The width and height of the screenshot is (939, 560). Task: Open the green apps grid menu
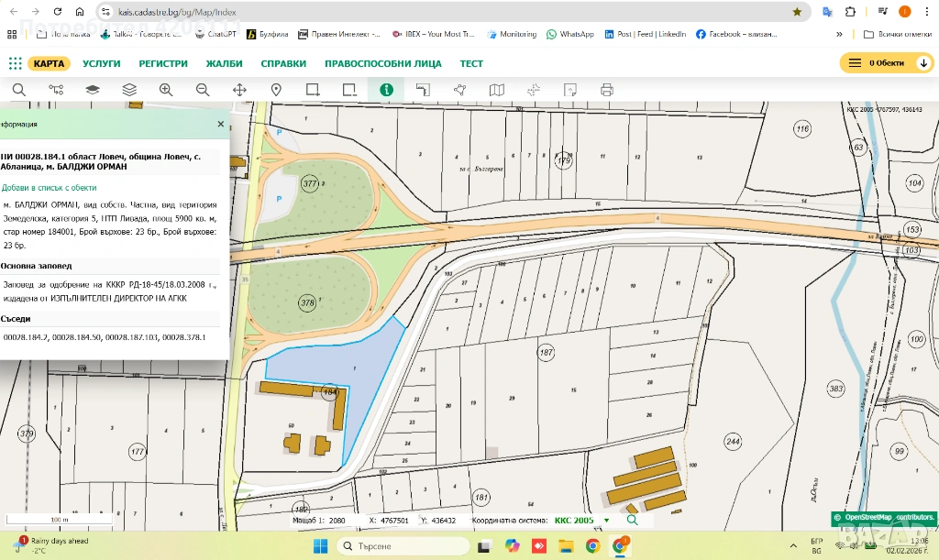(x=15, y=63)
